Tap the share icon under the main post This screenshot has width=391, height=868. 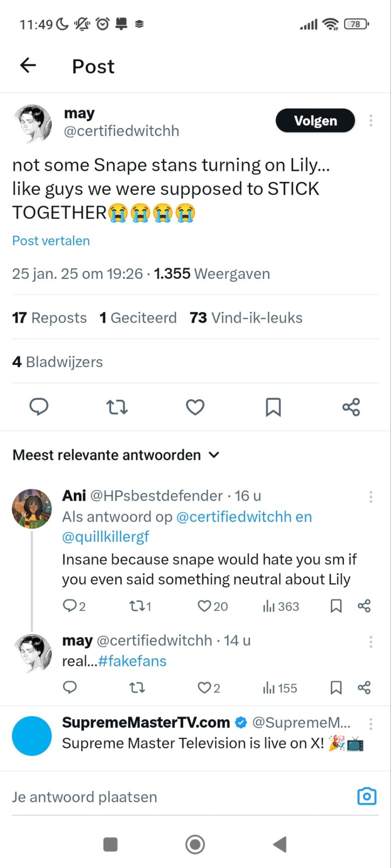[351, 407]
